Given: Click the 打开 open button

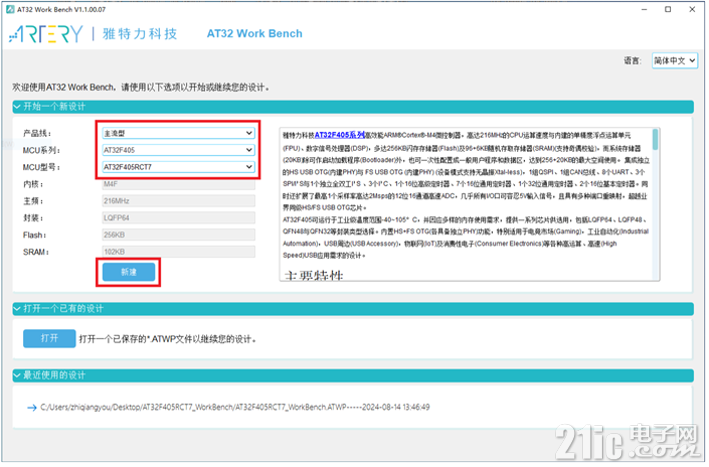Looking at the screenshot, I should pyautogui.click(x=49, y=340).
